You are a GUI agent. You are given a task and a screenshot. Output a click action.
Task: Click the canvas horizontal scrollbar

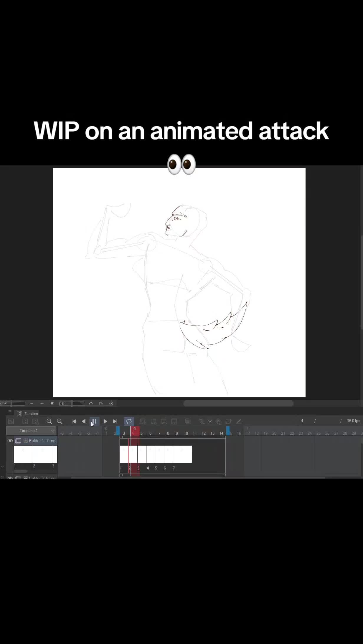pos(238,404)
